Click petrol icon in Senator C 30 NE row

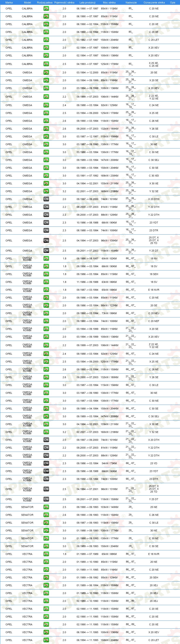coord(46,539)
